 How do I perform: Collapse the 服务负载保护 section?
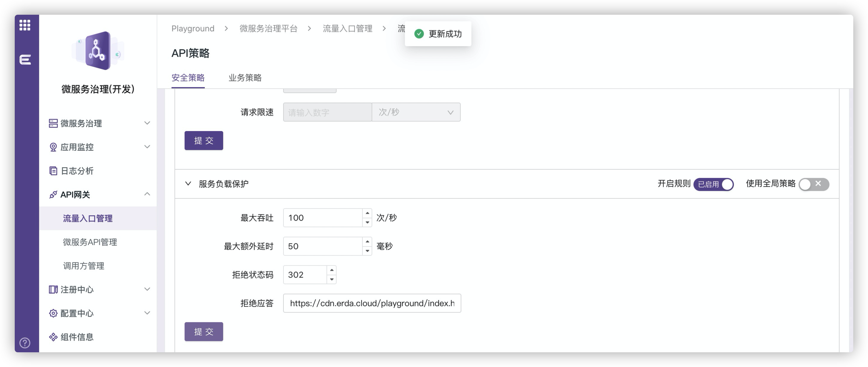188,184
